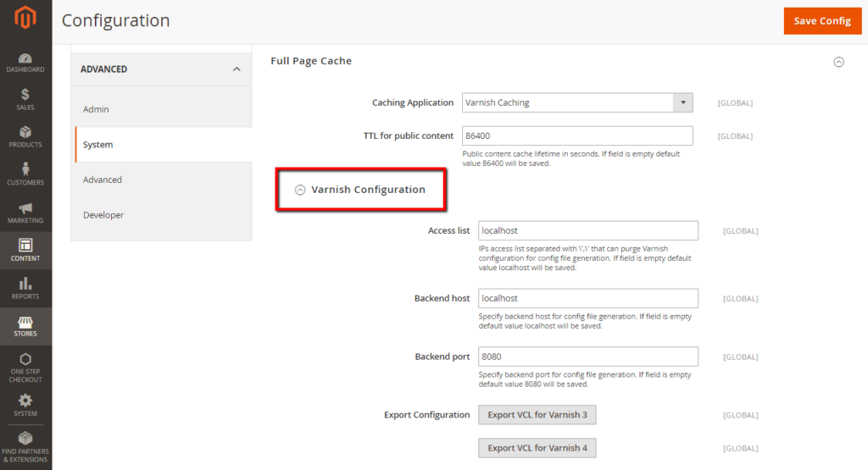868x470 pixels.
Task: Click the Backend port label
Action: point(442,357)
